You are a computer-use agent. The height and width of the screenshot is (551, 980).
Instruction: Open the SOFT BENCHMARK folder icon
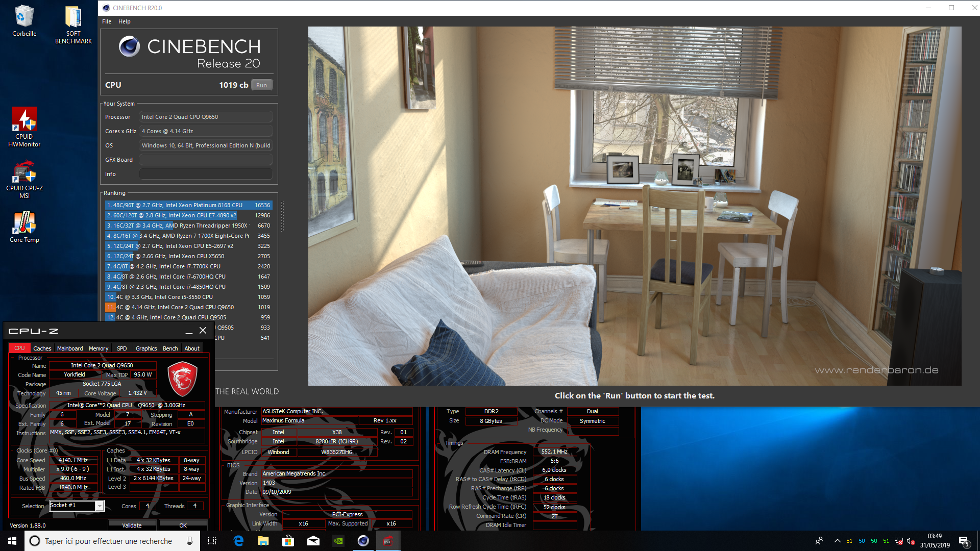pyautogui.click(x=73, y=24)
